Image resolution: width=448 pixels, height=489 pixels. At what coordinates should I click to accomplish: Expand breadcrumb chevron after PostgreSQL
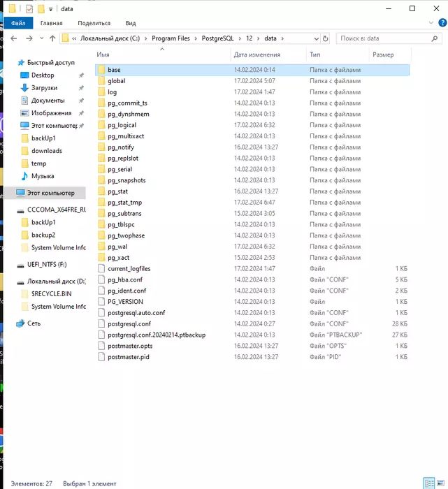click(x=240, y=38)
